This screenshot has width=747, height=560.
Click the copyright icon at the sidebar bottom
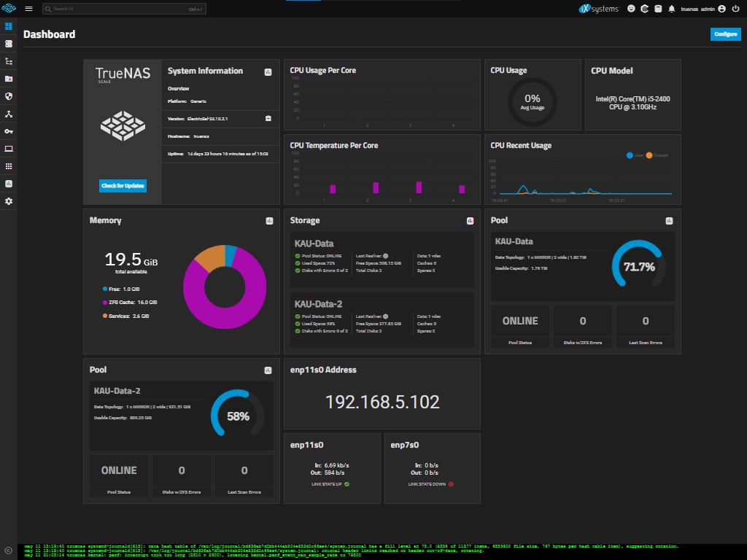pos(8,550)
